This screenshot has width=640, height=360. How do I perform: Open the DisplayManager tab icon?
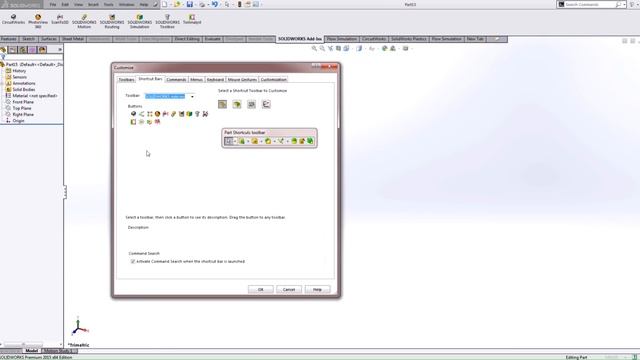pyautogui.click(x=42, y=50)
